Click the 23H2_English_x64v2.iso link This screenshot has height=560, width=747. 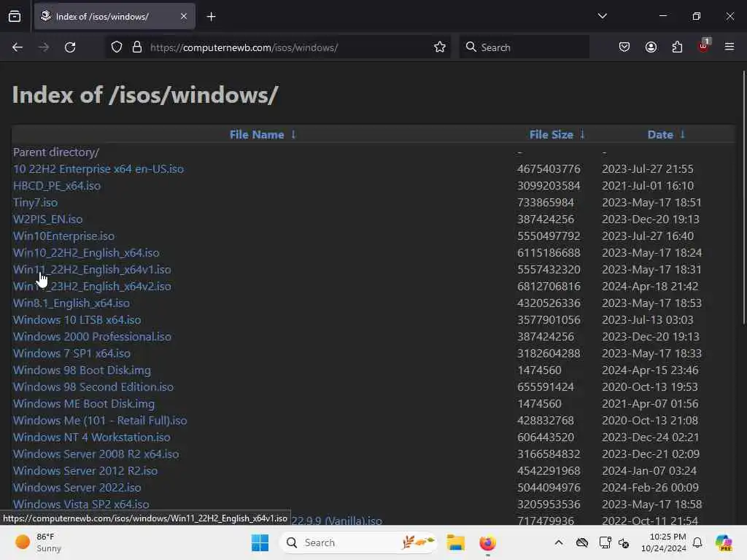click(x=92, y=286)
